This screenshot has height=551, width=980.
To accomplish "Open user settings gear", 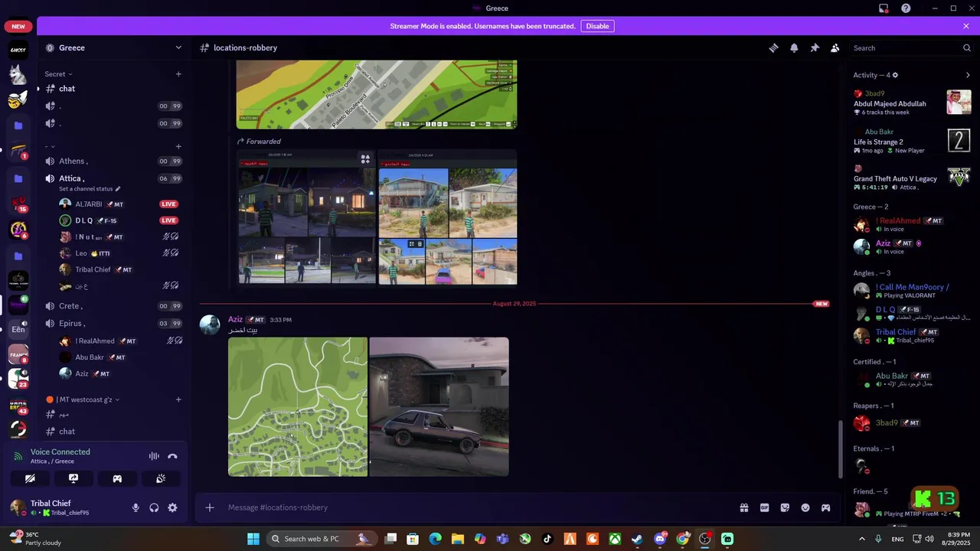I will coord(172,507).
